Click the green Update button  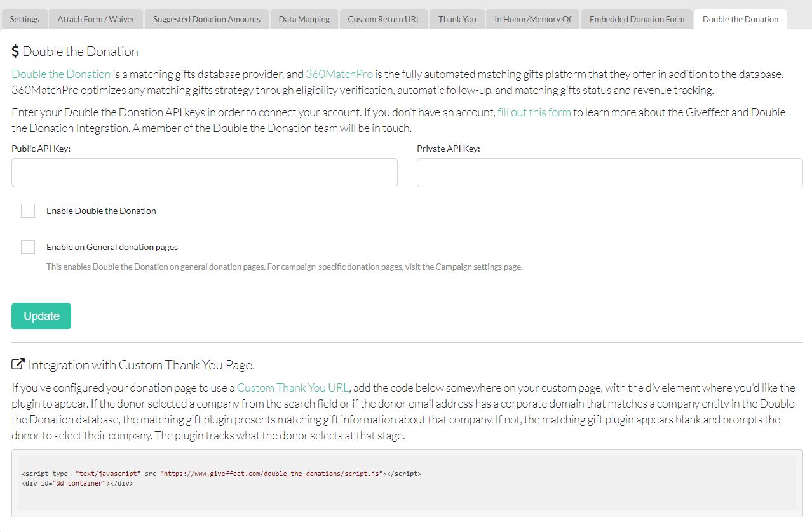pyautogui.click(x=41, y=316)
